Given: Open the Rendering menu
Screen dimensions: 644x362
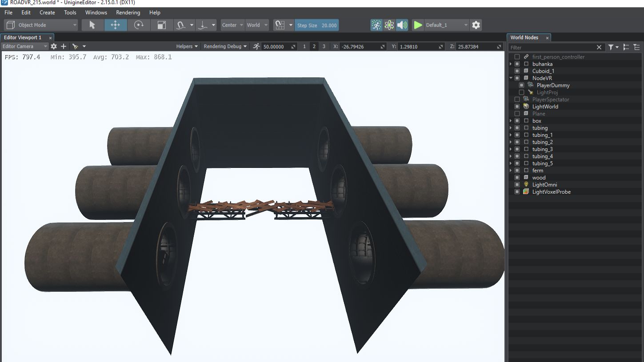Looking at the screenshot, I should [128, 12].
